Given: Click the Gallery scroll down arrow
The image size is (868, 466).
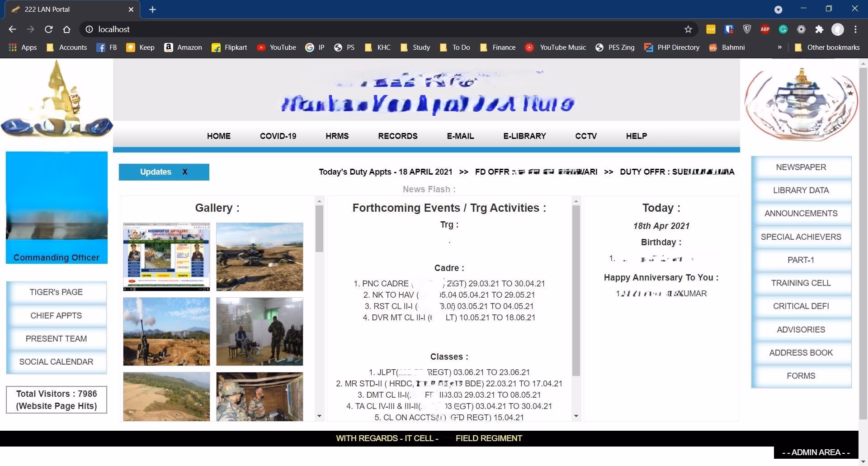Looking at the screenshot, I should point(320,416).
